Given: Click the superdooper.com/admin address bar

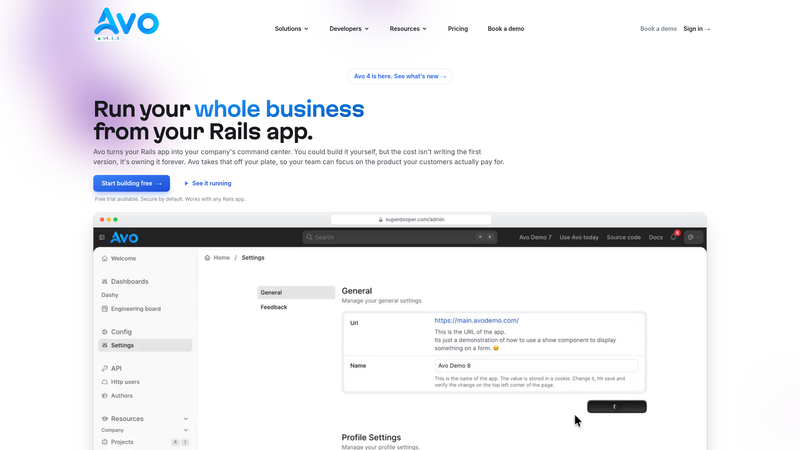Looking at the screenshot, I should click(411, 219).
